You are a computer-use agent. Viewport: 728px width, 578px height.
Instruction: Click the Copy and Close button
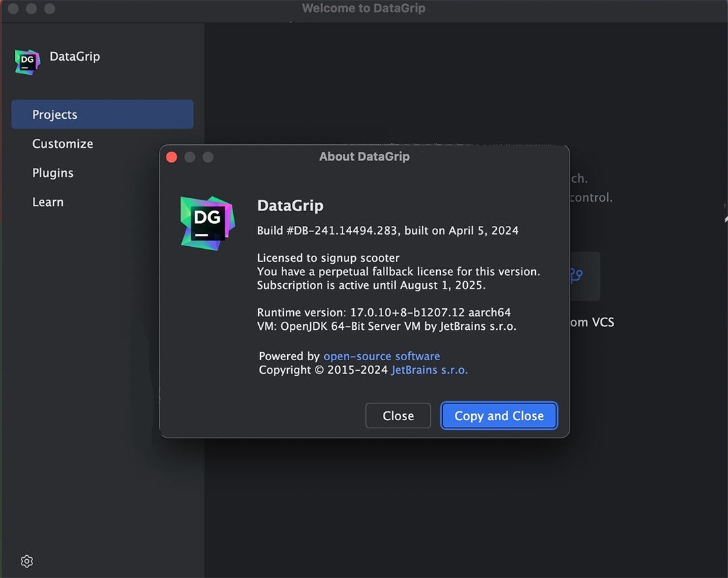[x=499, y=416]
